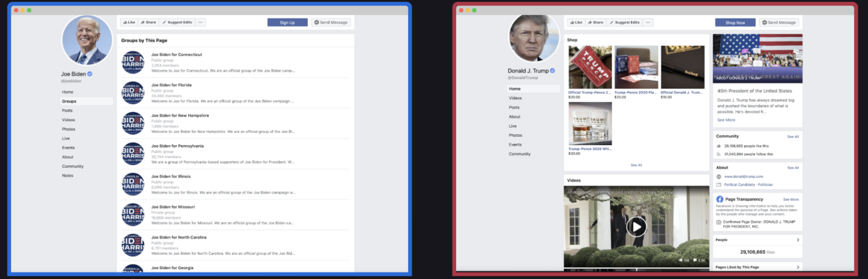Play the Trump page video
This screenshot has height=279, width=868.
[636, 227]
